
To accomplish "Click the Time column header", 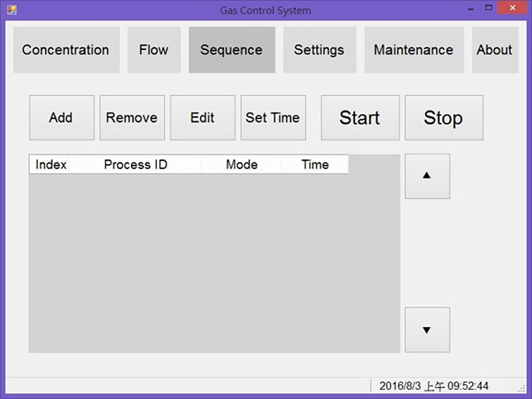I will tap(315, 165).
